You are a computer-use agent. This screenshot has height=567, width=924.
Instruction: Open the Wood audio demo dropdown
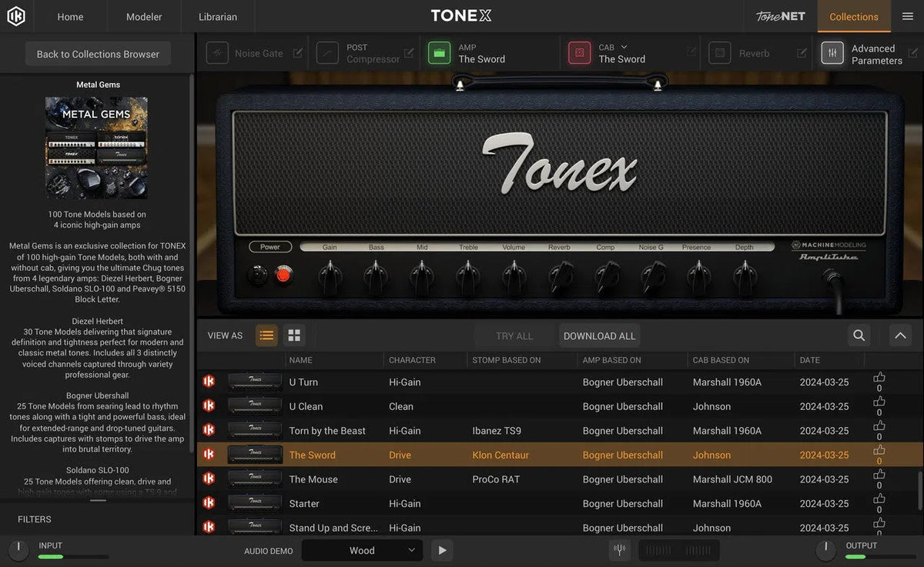[x=362, y=550]
